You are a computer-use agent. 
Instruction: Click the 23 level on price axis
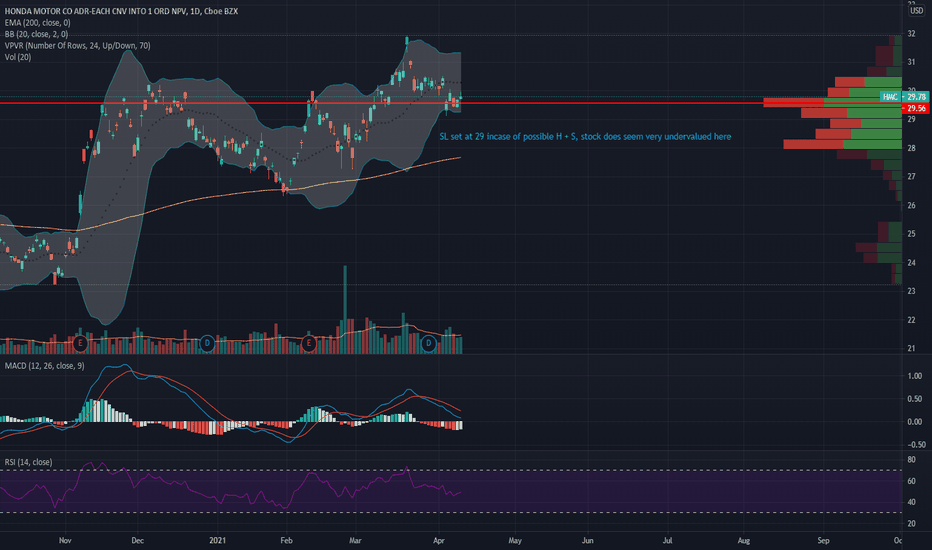click(x=911, y=291)
